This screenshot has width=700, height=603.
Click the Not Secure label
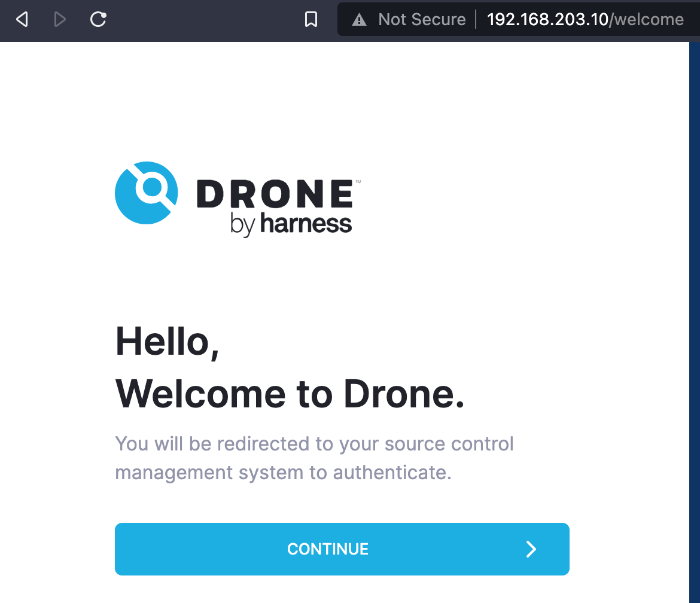[422, 19]
